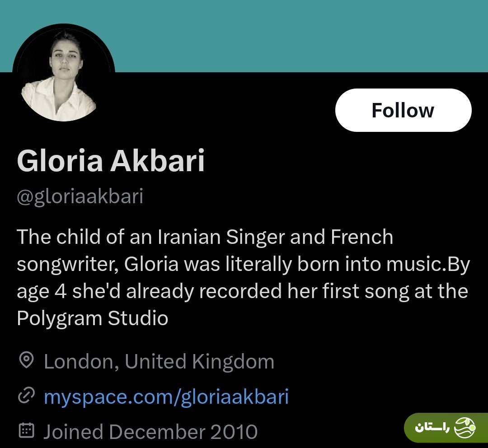
Task: Click the word French in the bio
Action: coord(362,237)
